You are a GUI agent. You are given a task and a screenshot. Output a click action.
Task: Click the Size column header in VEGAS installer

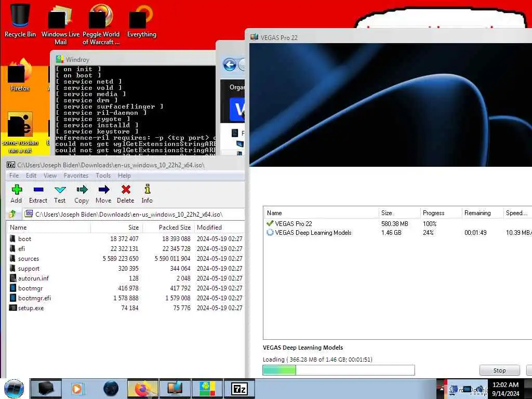pos(400,212)
